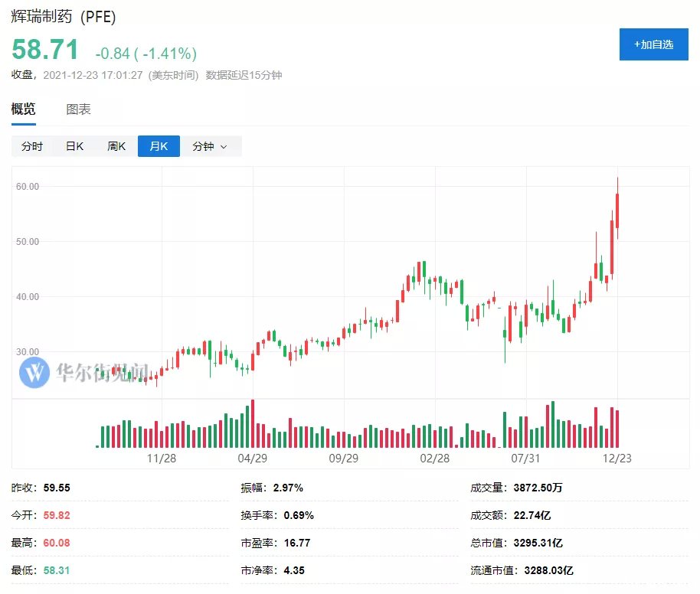Switch chart to 周K weekly candles
Viewport: 700px width, 594px height.
[x=116, y=146]
